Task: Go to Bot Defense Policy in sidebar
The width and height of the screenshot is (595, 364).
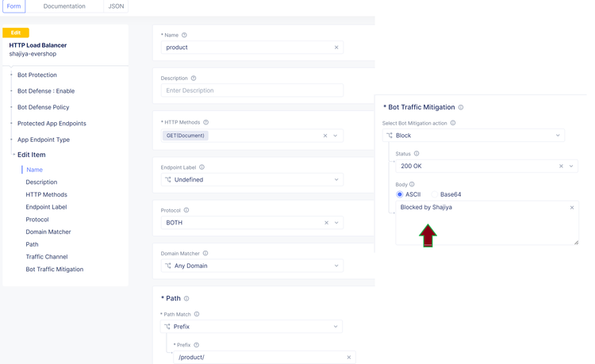Action: coord(44,107)
